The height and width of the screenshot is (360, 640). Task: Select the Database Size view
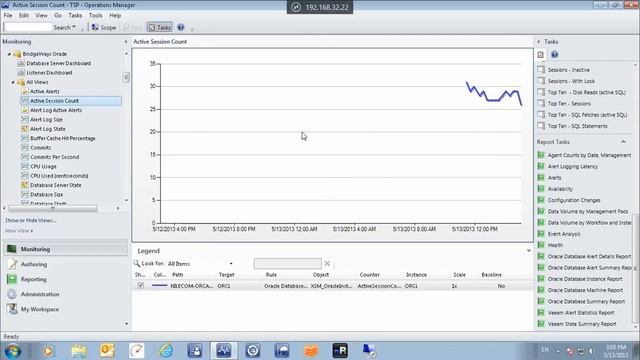[47, 195]
